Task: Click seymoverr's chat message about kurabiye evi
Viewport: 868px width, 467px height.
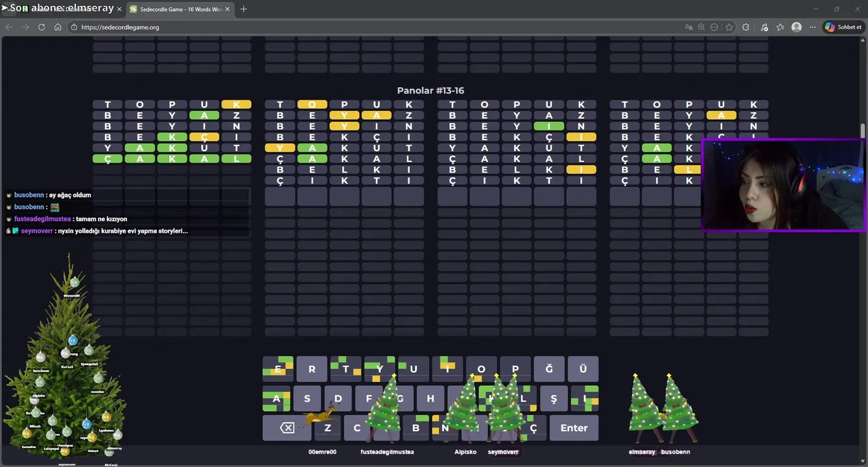Action: coord(123,231)
